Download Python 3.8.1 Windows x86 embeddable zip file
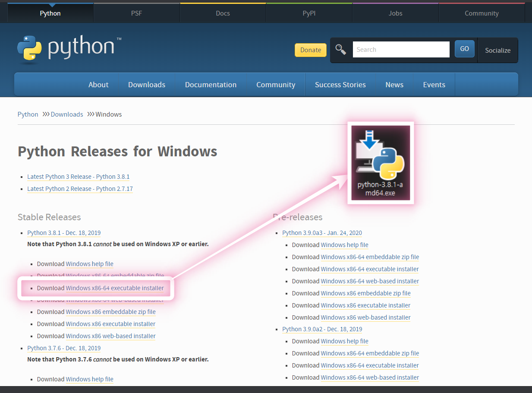 tap(111, 312)
